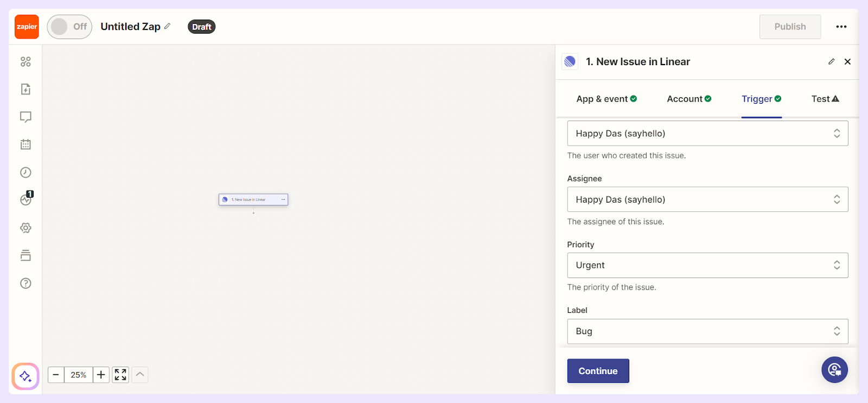
Task: Click the 25% zoom level field
Action: click(x=79, y=375)
